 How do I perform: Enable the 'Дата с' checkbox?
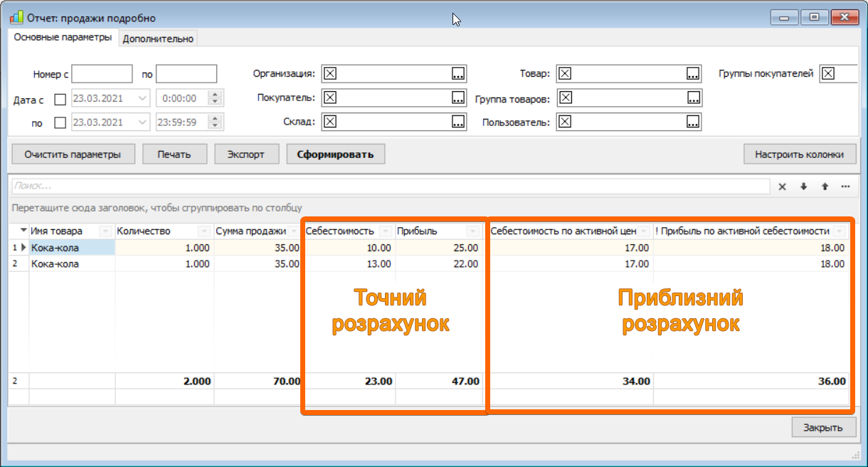[x=60, y=99]
